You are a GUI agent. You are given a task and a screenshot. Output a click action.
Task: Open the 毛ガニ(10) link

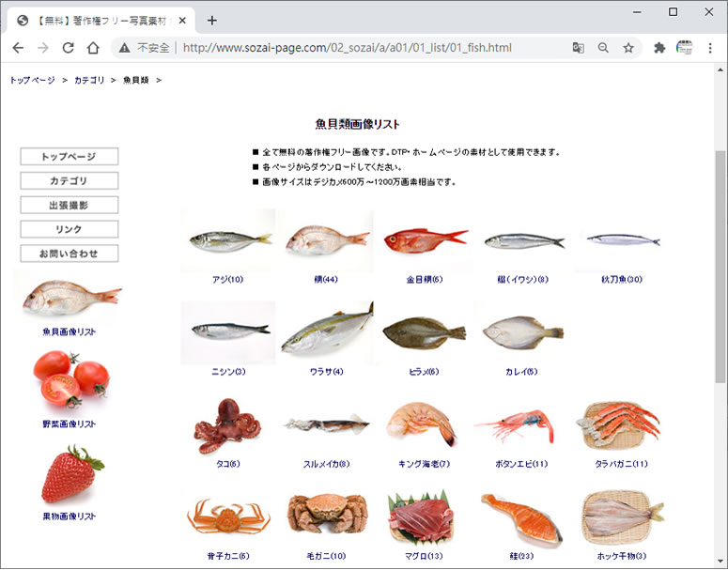(x=326, y=556)
